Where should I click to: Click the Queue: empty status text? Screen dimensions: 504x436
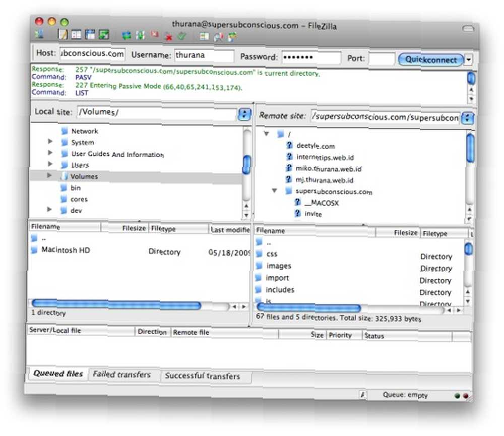pos(405,395)
